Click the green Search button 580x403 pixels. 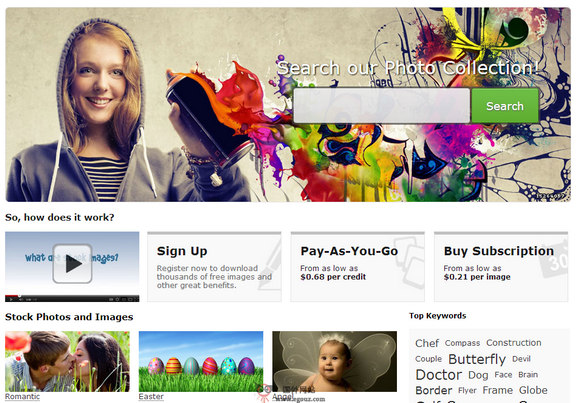(505, 106)
